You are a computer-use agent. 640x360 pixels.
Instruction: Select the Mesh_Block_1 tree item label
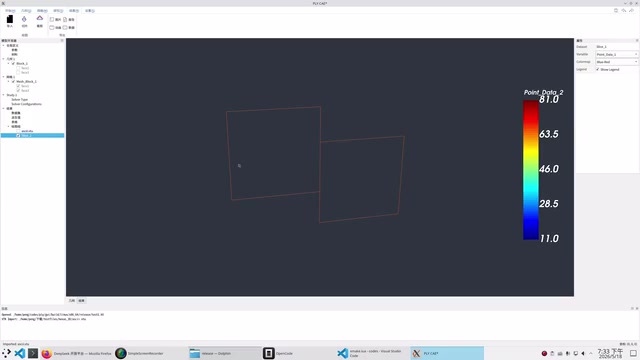(27, 82)
